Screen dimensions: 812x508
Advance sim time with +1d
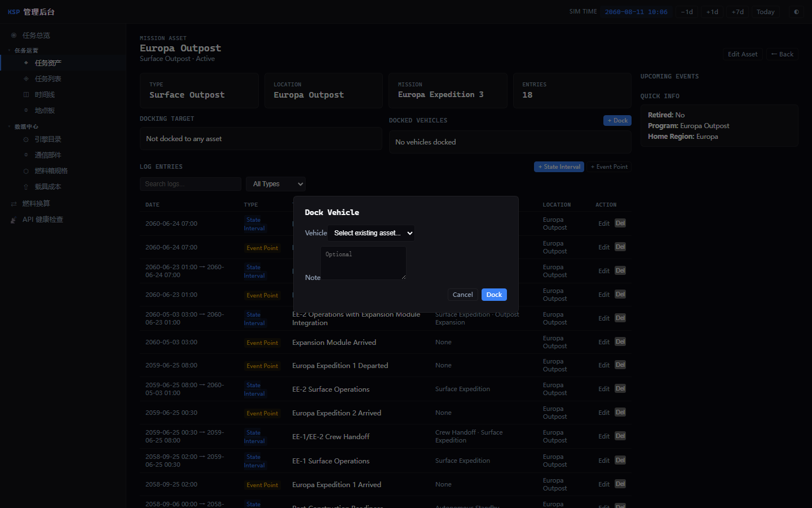(712, 12)
